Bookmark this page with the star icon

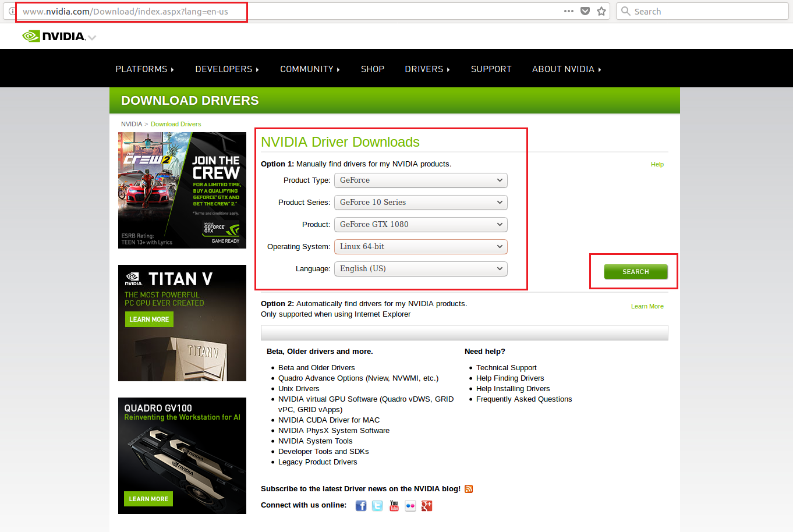pos(601,11)
